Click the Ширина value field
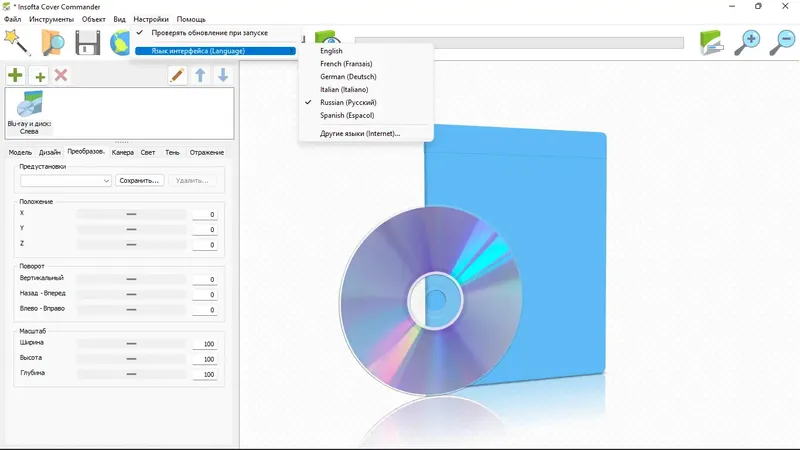Viewport: 800px width, 450px height. pos(205,344)
